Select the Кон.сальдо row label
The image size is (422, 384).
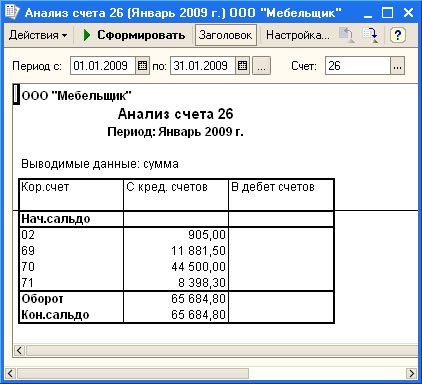point(55,315)
